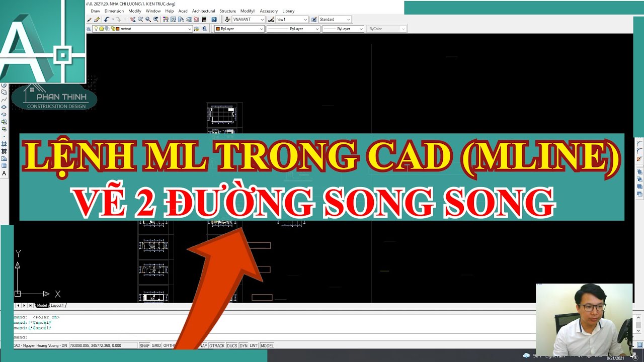644x362 pixels.
Task: Switch to the Layout1 tab
Action: click(57, 305)
